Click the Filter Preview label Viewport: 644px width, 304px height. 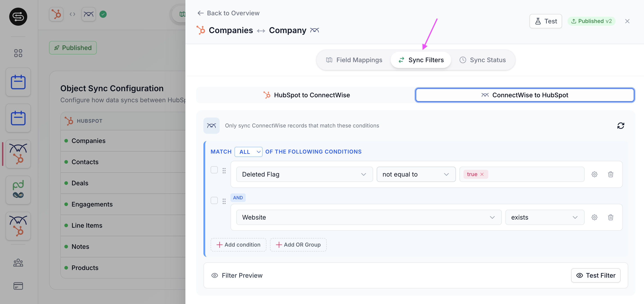(x=242, y=275)
